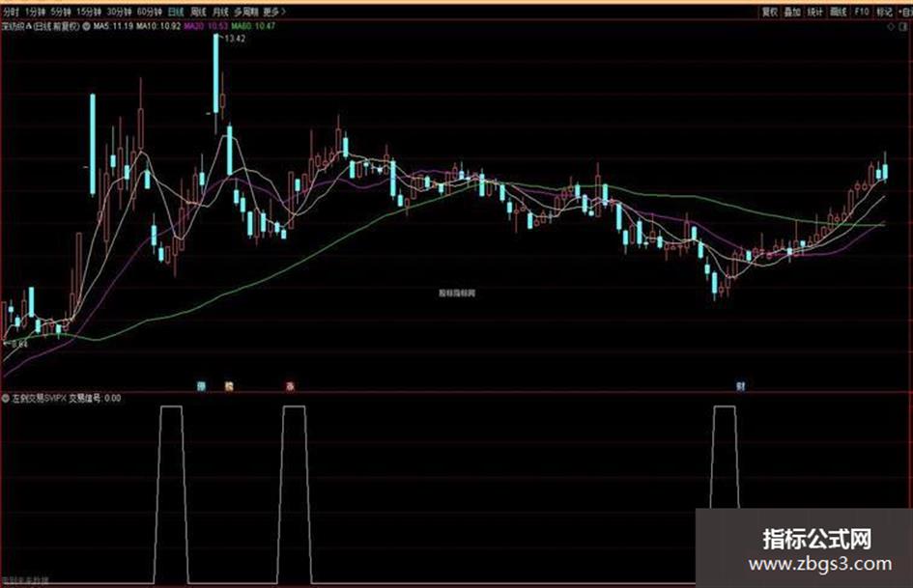Click the MA5: 11.19 value
The width and height of the screenshot is (913, 588).
pyautogui.click(x=113, y=26)
